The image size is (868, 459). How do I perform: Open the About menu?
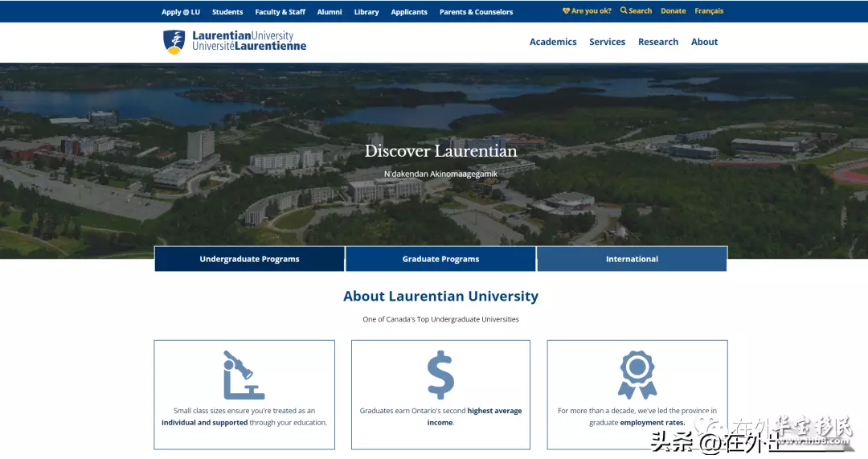(x=704, y=42)
